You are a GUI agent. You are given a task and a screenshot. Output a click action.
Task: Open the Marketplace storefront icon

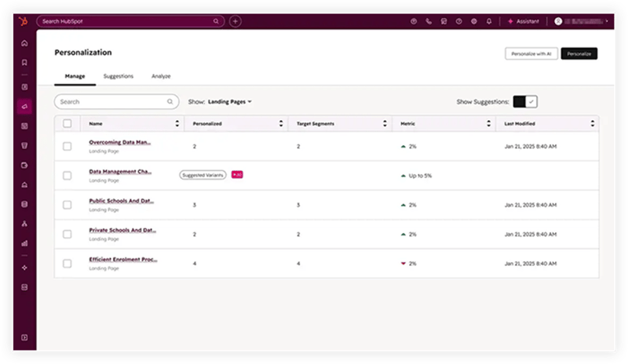(444, 21)
